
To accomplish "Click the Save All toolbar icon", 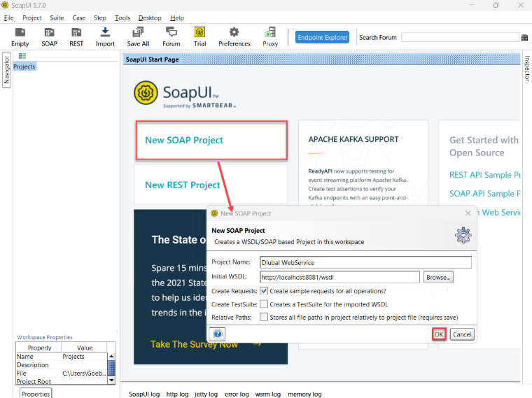I will click(138, 36).
